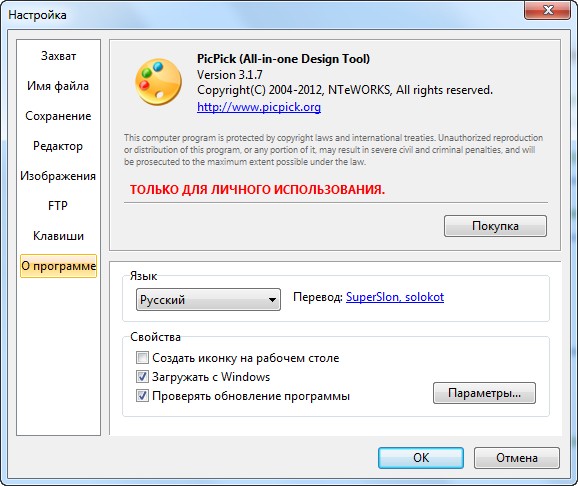This screenshot has height=486, width=578.
Task: Close the Настройка dialog window
Action: click(x=547, y=10)
